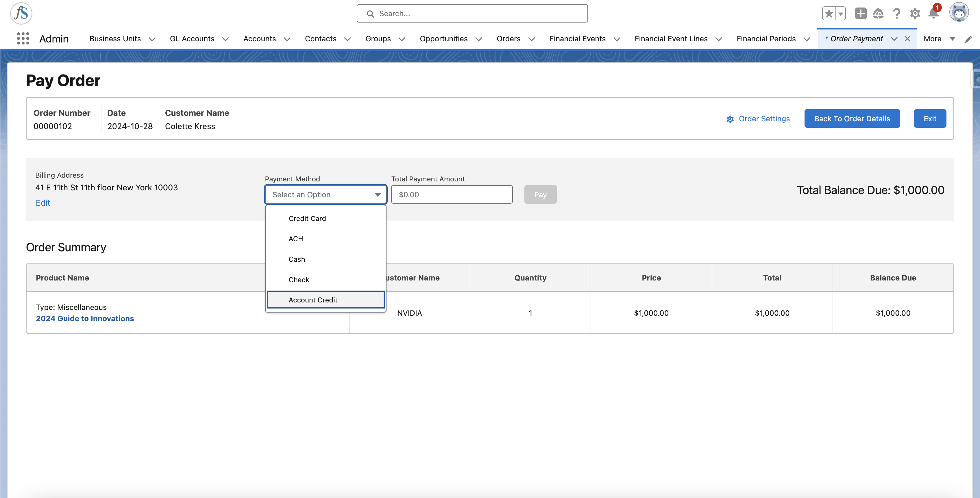Open the App Launcher grid icon
Screen dimensions: 980x498
(23, 39)
